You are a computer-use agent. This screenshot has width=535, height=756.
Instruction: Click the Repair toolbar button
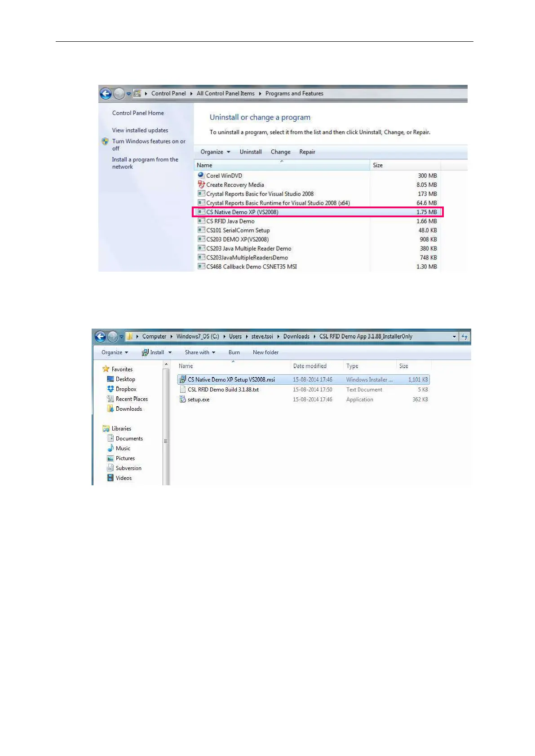307,152
